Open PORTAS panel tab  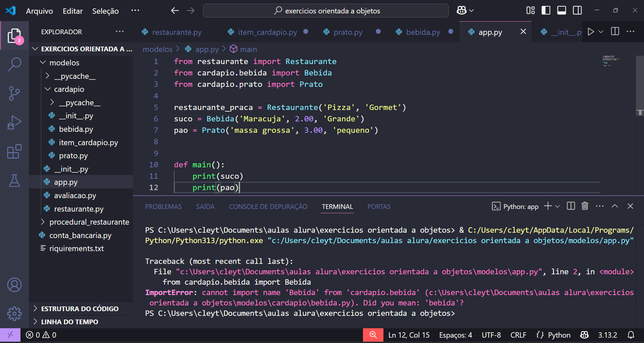click(x=379, y=207)
